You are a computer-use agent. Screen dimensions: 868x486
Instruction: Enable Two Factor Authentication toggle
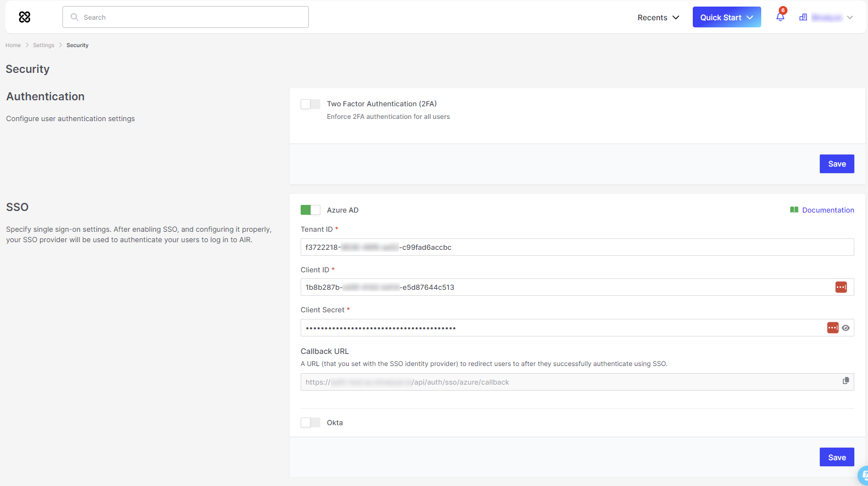point(310,104)
